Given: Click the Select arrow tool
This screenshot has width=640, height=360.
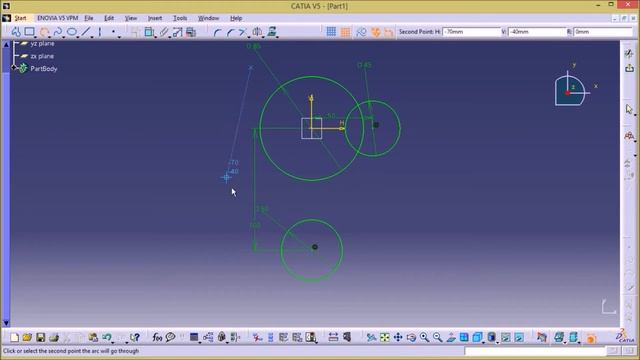Looking at the screenshot, I should pyautogui.click(x=629, y=109).
